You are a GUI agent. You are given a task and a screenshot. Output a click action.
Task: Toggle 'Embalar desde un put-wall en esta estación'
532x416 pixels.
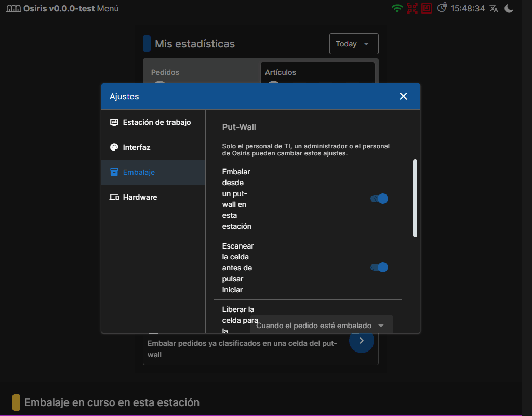(x=379, y=199)
